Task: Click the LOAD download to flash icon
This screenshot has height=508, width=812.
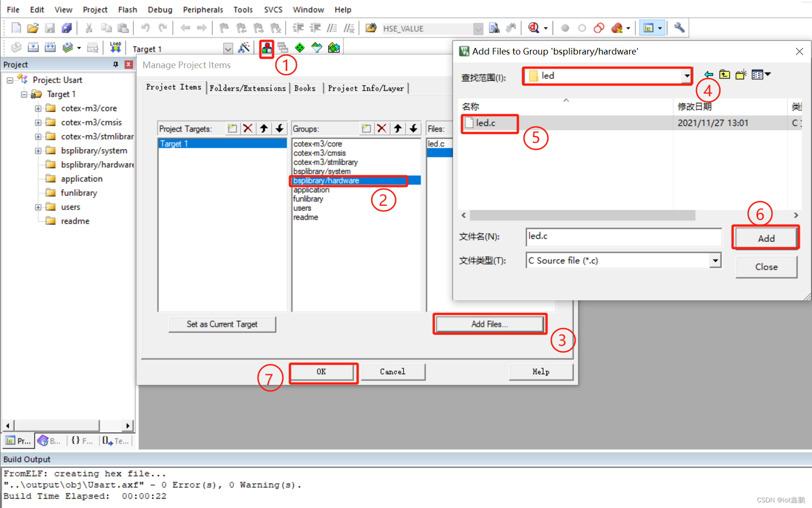Action: click(x=115, y=48)
